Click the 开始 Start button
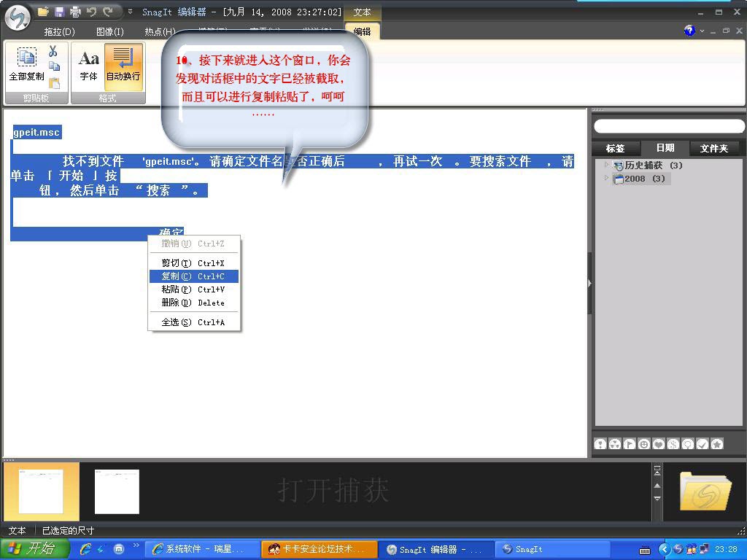The width and height of the screenshot is (747, 560). [x=34, y=549]
